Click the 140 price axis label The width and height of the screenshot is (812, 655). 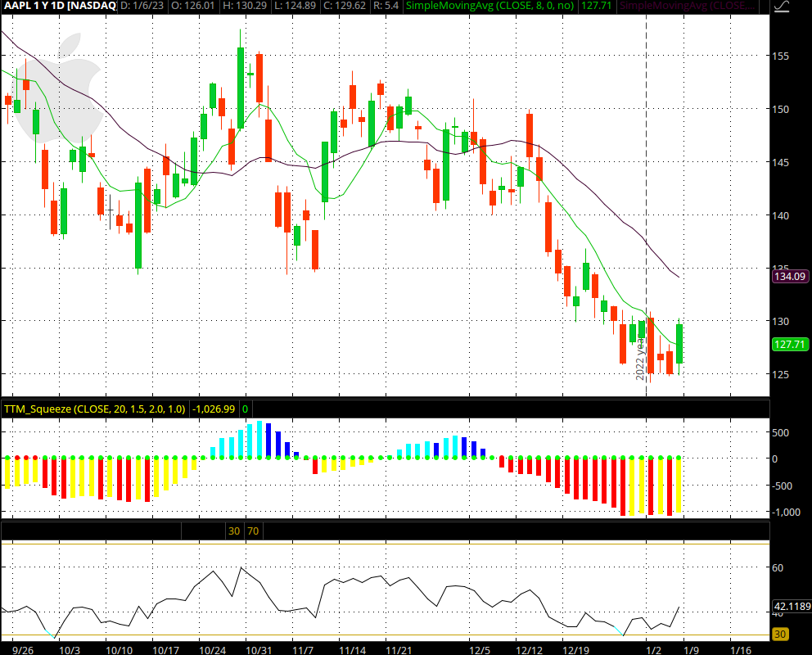click(781, 216)
